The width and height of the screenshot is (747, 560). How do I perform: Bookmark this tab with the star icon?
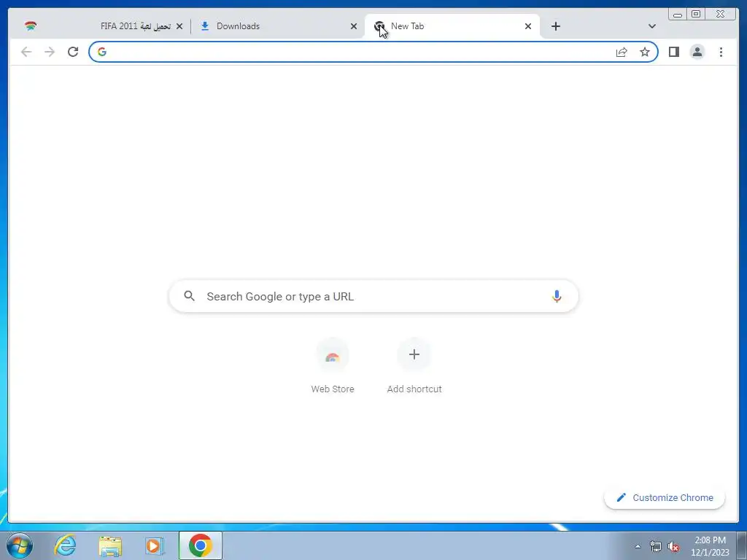pos(645,52)
